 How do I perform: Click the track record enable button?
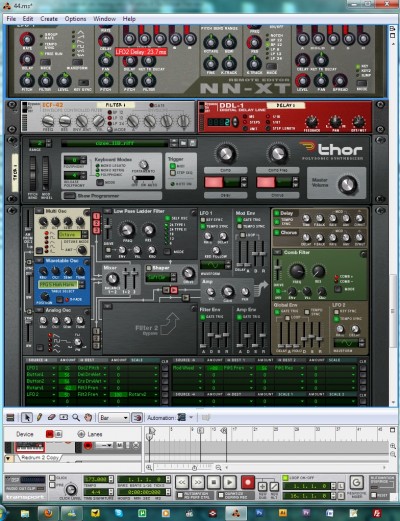click(x=88, y=446)
